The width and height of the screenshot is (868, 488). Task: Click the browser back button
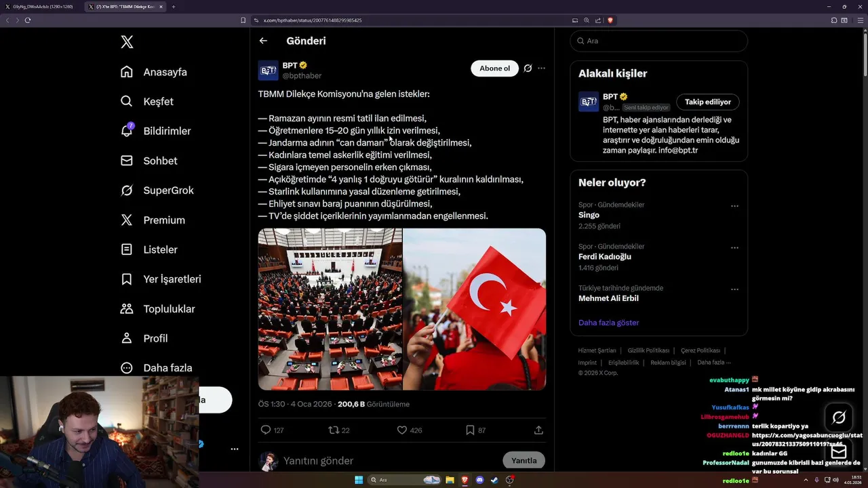pyautogui.click(x=7, y=20)
